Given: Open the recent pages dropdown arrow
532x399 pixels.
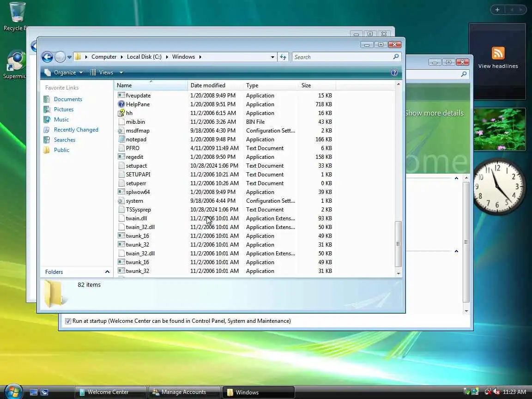Looking at the screenshot, I should pyautogui.click(x=69, y=57).
